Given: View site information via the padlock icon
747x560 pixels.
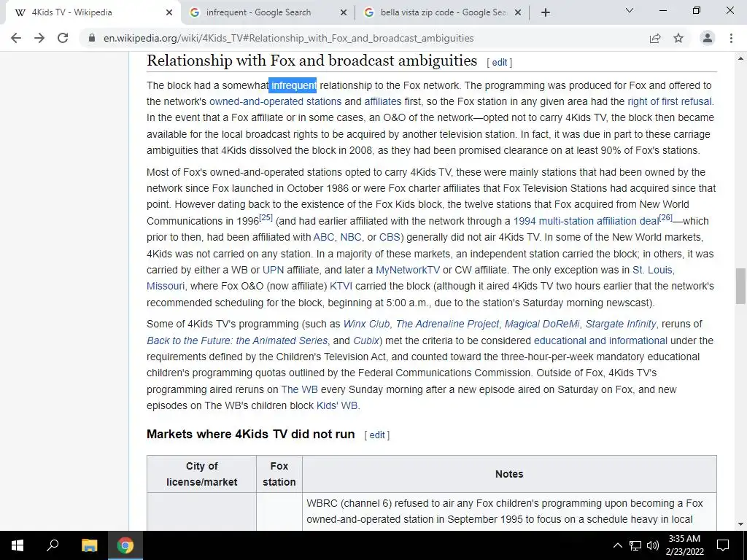Looking at the screenshot, I should (92, 38).
